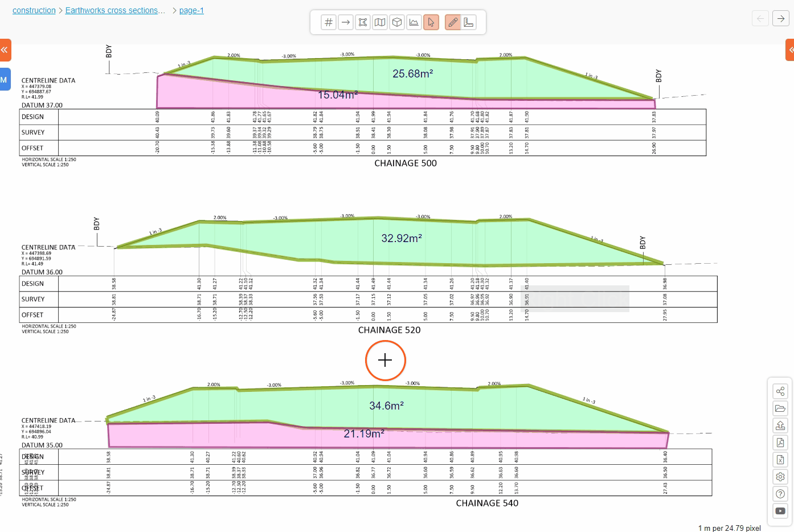Select the 25.68m² green area measurement
This screenshot has width=794, height=532.
coord(412,74)
